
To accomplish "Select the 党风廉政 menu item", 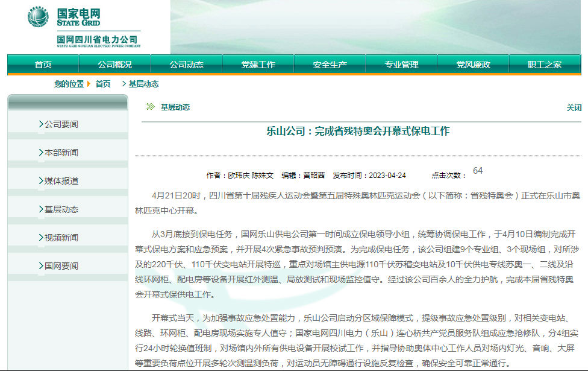I will point(473,64).
